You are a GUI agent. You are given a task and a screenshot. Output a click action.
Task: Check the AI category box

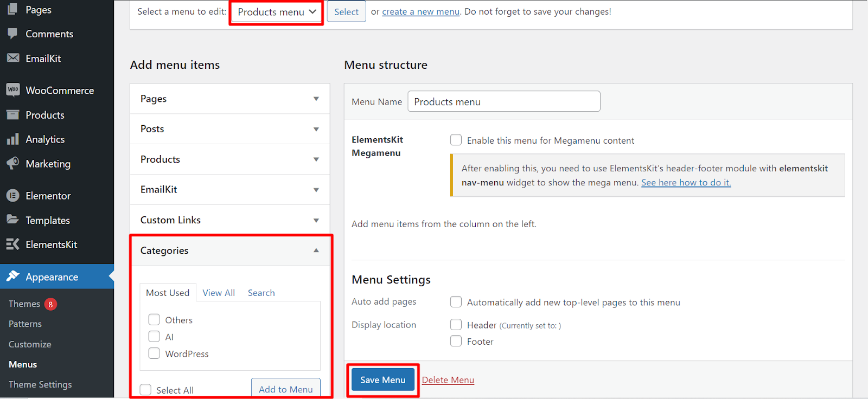[x=154, y=337]
